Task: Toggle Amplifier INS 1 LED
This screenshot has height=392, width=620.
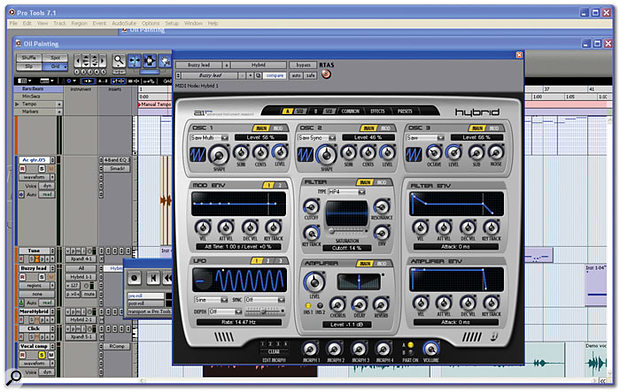Action: 308,306
